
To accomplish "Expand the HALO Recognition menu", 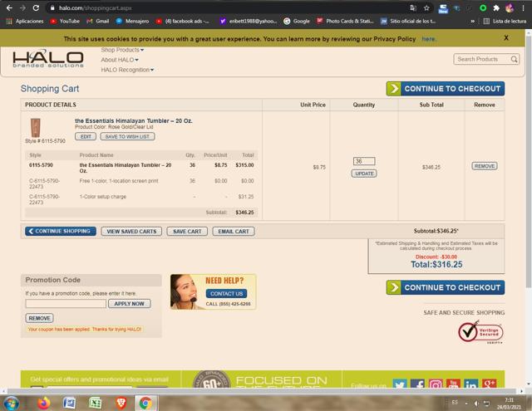I will pyautogui.click(x=127, y=70).
